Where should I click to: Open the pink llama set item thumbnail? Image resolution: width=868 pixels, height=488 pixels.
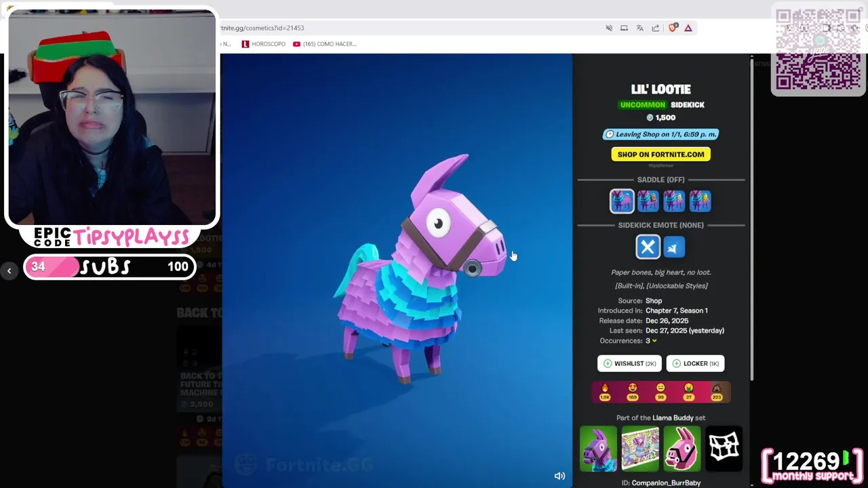coord(682,449)
